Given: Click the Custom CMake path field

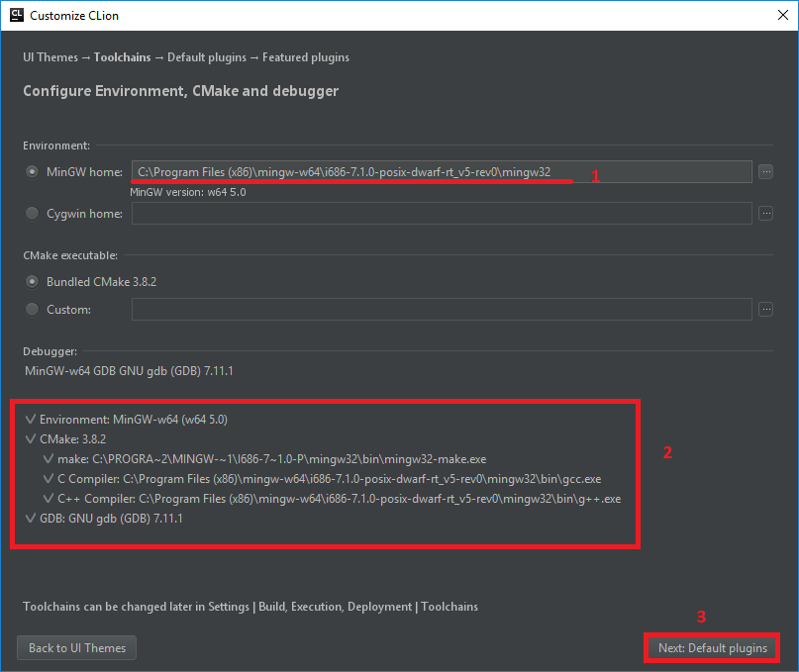Looking at the screenshot, I should click(441, 310).
